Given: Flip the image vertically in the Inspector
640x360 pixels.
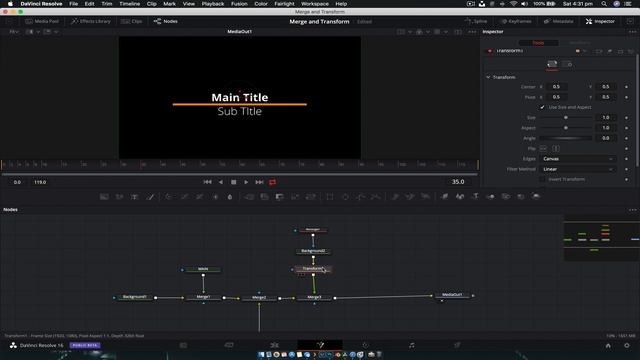Looking at the screenshot, I should 556,149.
